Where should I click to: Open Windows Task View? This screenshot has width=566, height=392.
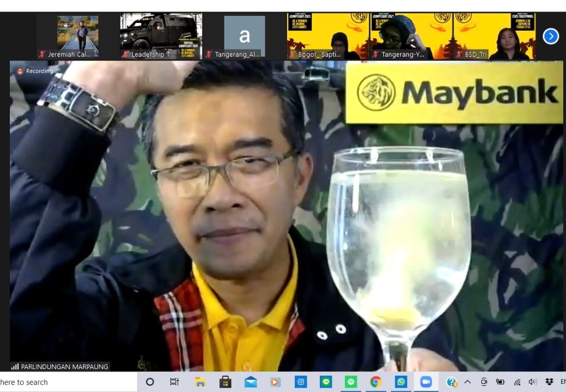[x=174, y=382]
